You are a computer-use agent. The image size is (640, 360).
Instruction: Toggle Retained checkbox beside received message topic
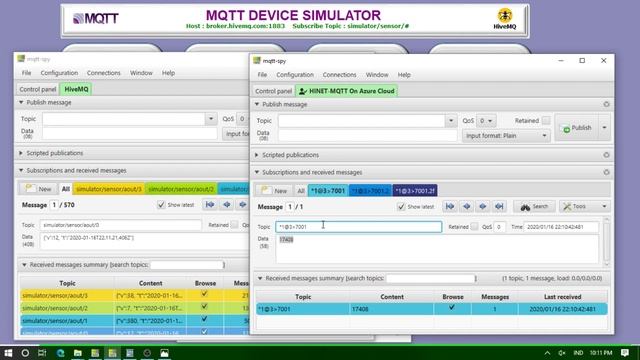[474, 227]
